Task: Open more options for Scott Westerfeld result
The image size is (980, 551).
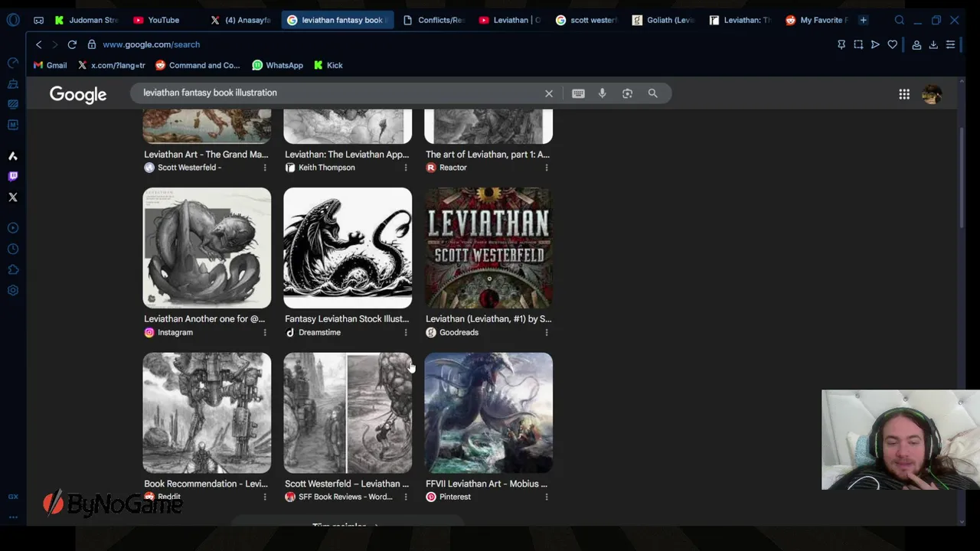Action: click(265, 168)
